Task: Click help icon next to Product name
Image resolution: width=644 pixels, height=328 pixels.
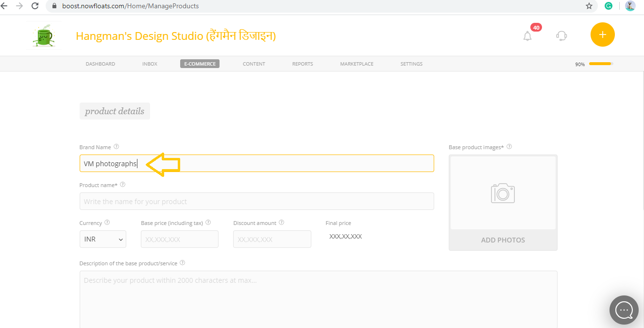Action: (122, 185)
